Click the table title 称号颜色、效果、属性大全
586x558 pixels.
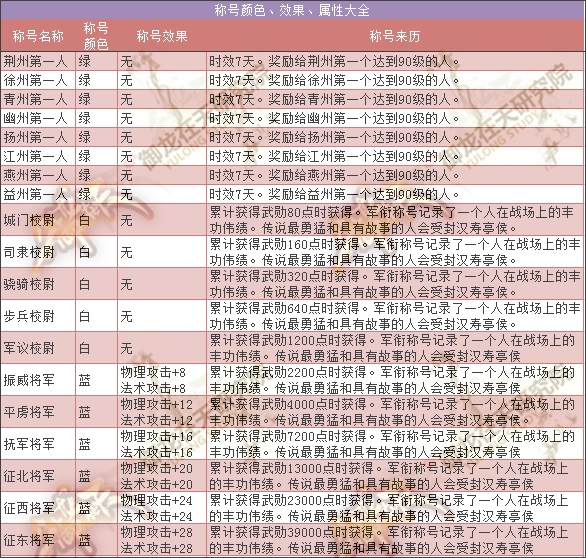tap(292, 10)
